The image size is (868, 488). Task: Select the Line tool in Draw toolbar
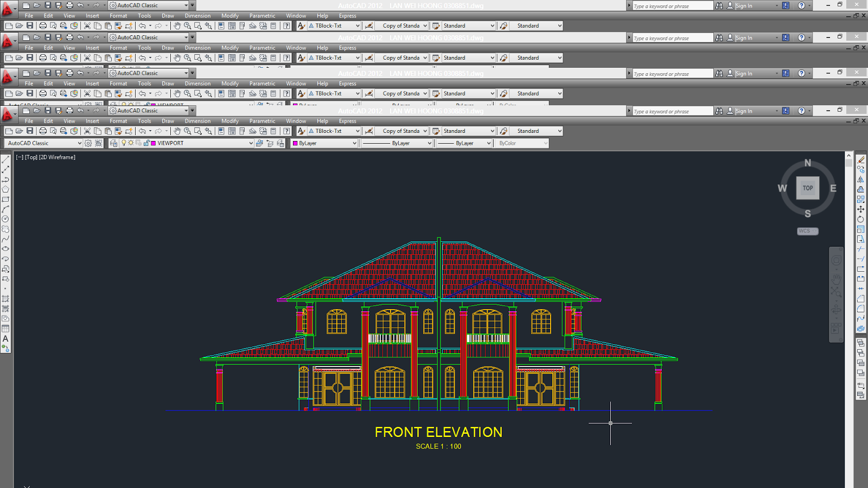(x=5, y=160)
